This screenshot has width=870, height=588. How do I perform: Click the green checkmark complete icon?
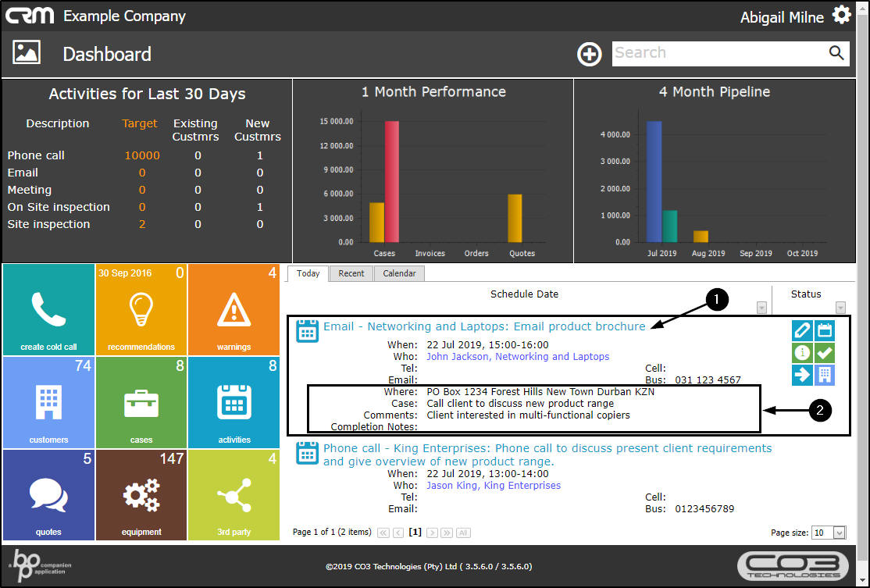825,353
